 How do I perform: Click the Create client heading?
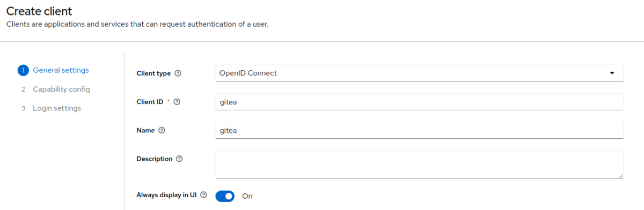(x=39, y=11)
